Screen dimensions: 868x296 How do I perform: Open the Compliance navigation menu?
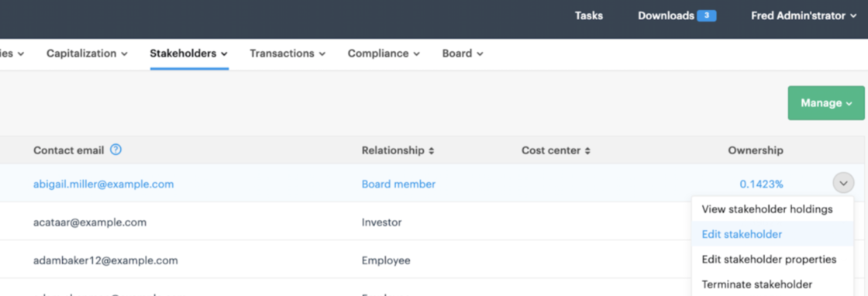pos(384,53)
